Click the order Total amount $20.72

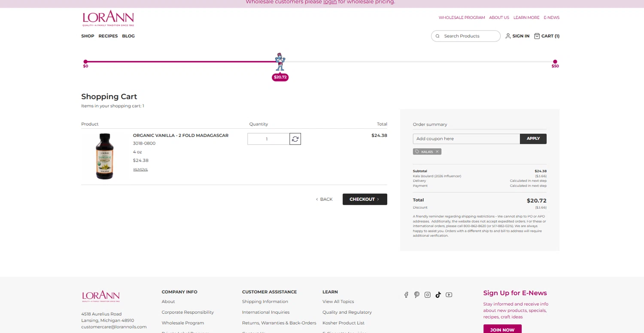[537, 200]
